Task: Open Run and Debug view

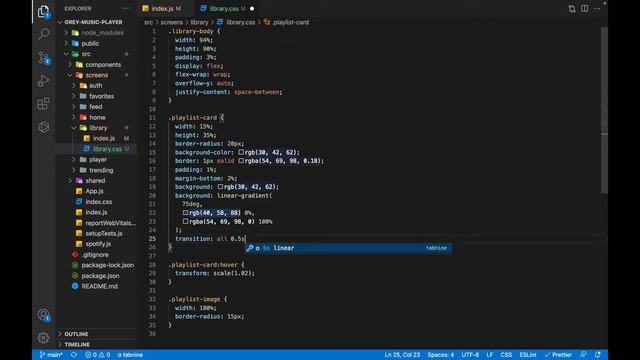Action: pyautogui.click(x=43, y=80)
